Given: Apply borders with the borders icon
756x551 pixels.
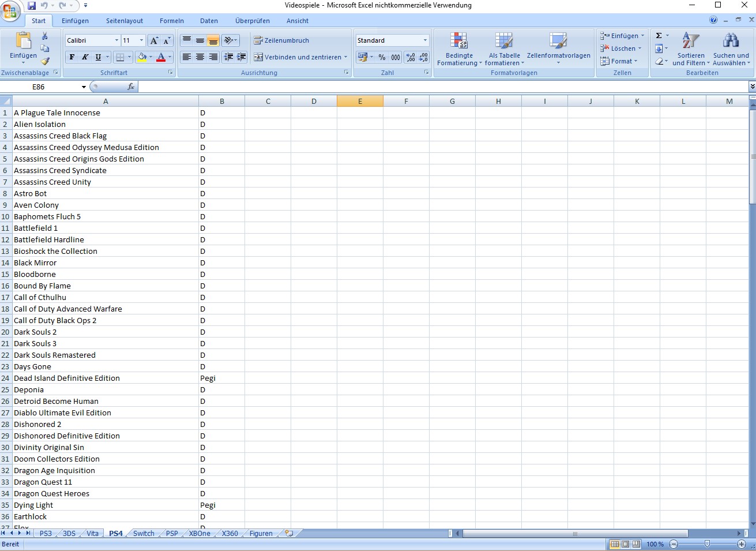Looking at the screenshot, I should (x=120, y=57).
